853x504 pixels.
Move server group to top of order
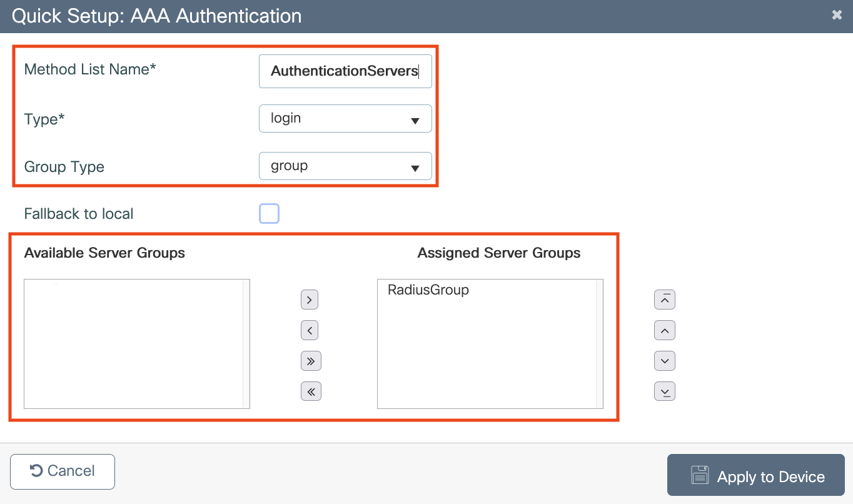point(664,300)
